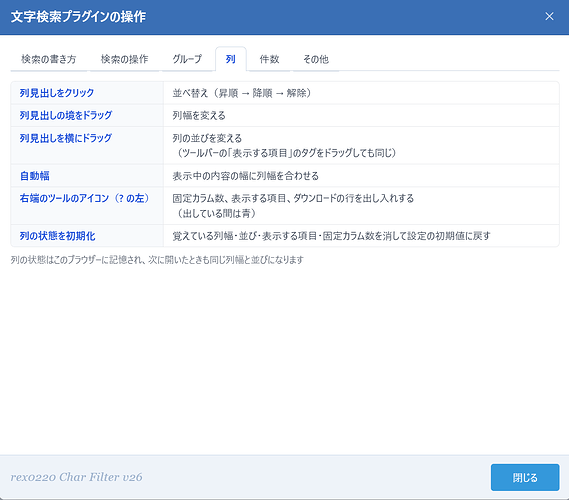Image resolution: width=569 pixels, height=500 pixels.
Task: Click the active 列 tab
Action: [x=231, y=59]
